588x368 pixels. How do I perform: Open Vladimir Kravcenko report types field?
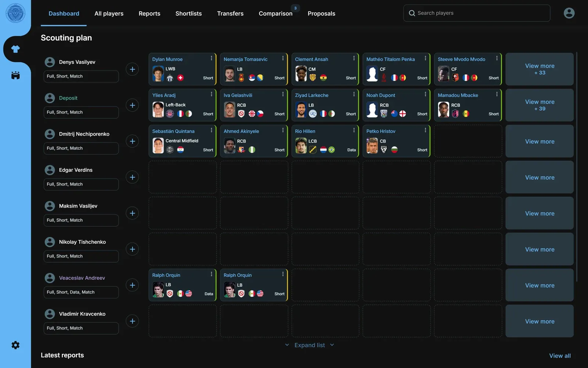[x=81, y=328]
